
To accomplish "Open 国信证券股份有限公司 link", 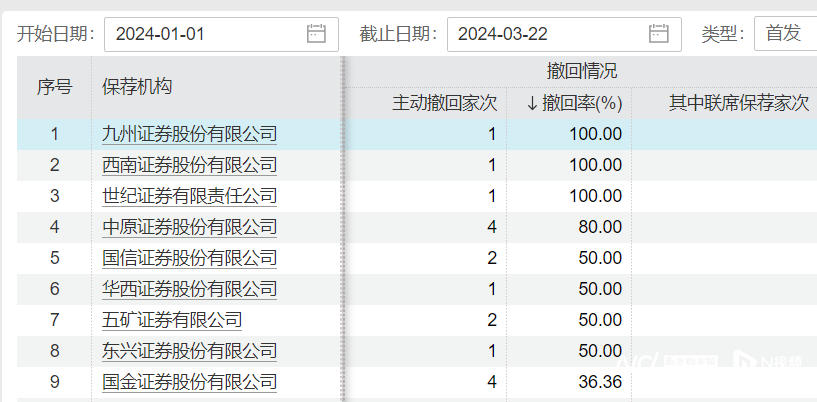I will pyautogui.click(x=190, y=258).
